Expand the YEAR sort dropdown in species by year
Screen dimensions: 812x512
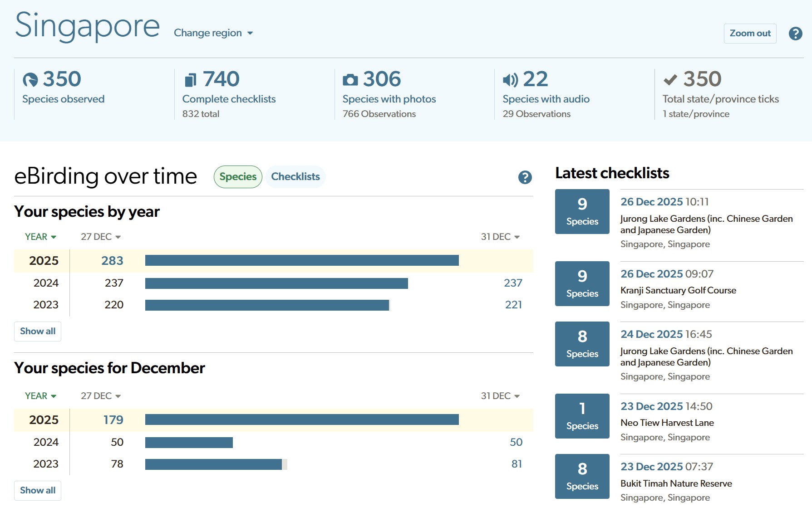tap(40, 237)
